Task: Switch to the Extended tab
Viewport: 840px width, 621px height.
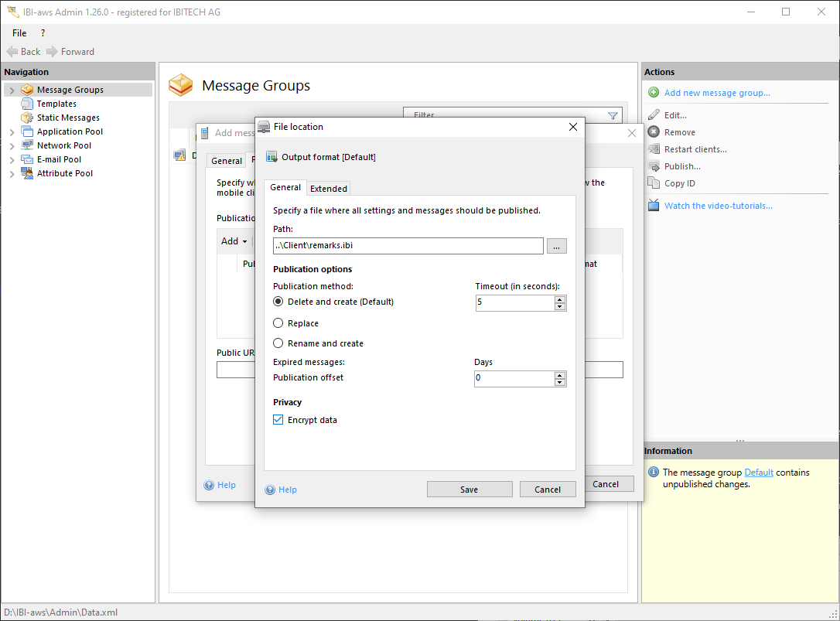Action: (329, 189)
